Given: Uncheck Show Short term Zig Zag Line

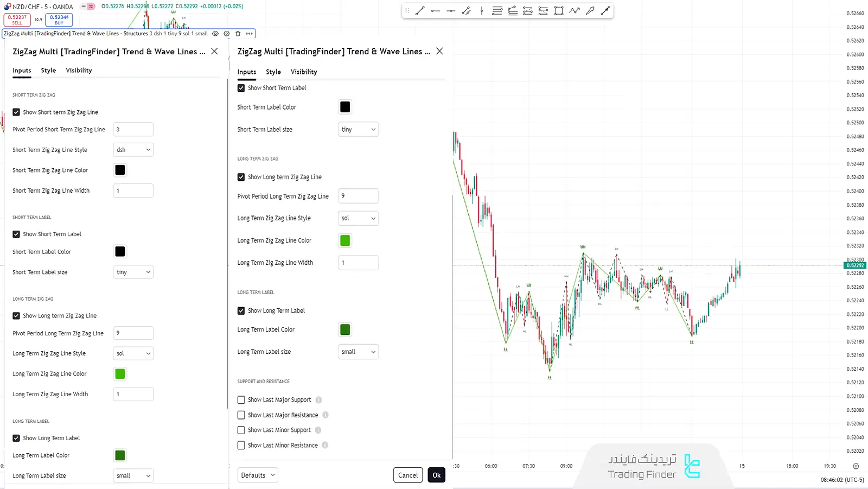Looking at the screenshot, I should pos(16,112).
